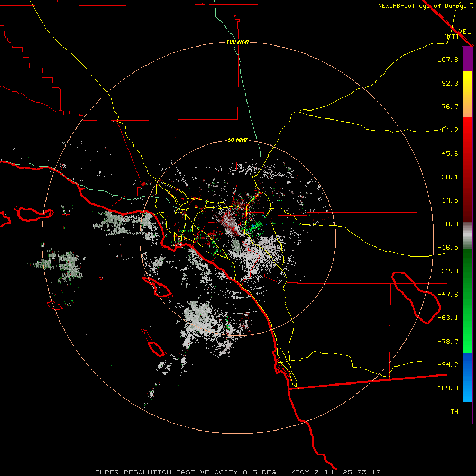Click the 50 NMI range ring label

point(237,140)
